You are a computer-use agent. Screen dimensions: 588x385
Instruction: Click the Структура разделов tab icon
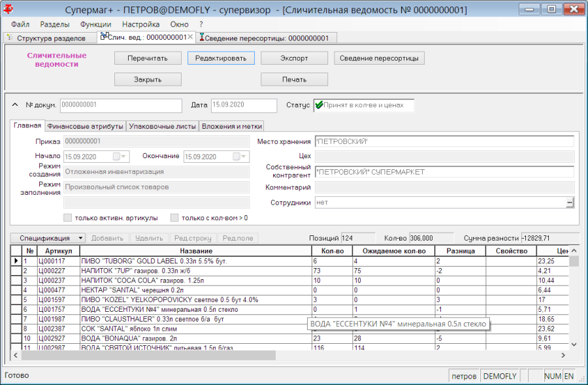tap(10, 37)
